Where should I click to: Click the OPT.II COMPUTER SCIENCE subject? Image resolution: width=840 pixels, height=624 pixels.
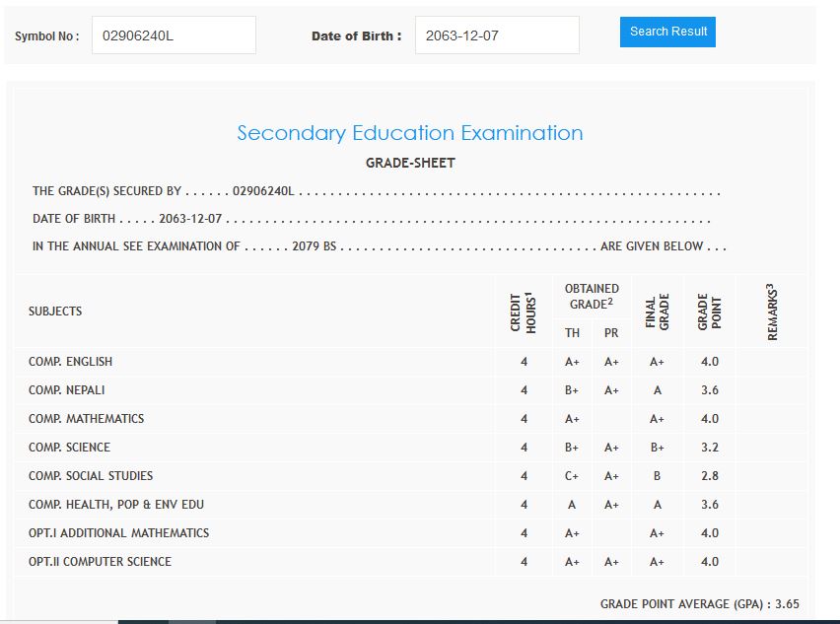[100, 562]
